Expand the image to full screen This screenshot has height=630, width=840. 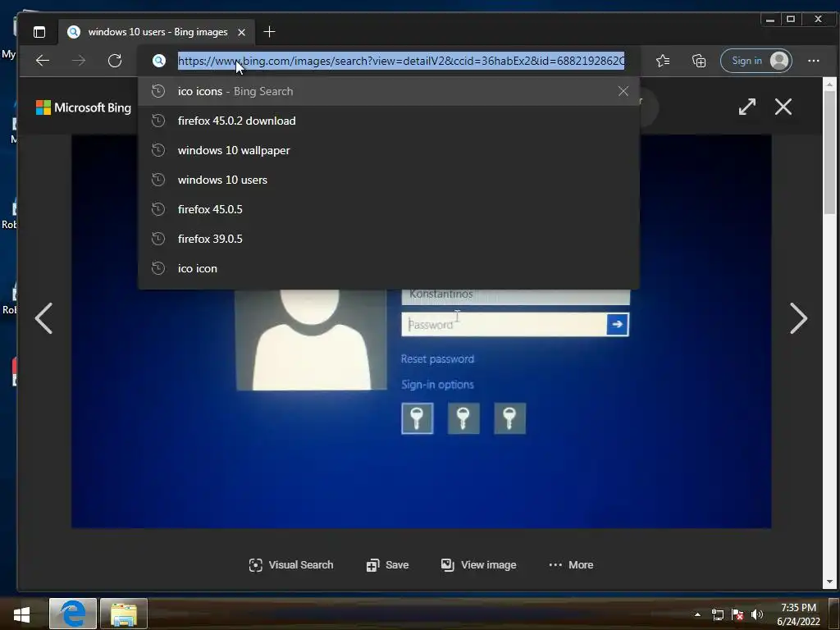746,107
